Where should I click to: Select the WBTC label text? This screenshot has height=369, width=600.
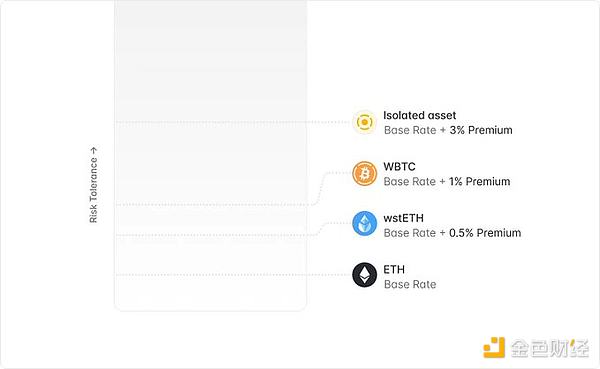point(399,167)
